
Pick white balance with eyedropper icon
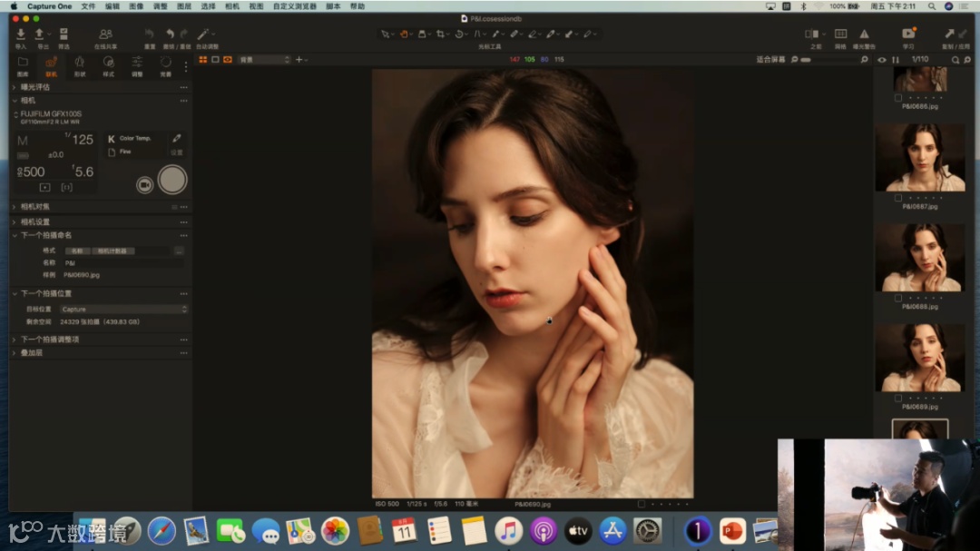coord(177,138)
